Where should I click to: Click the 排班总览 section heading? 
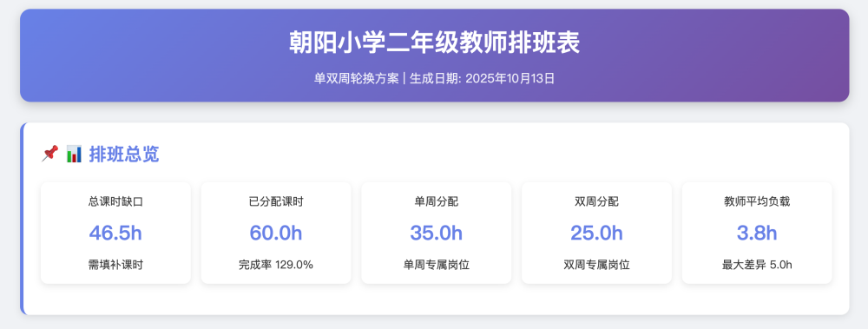coord(124,154)
